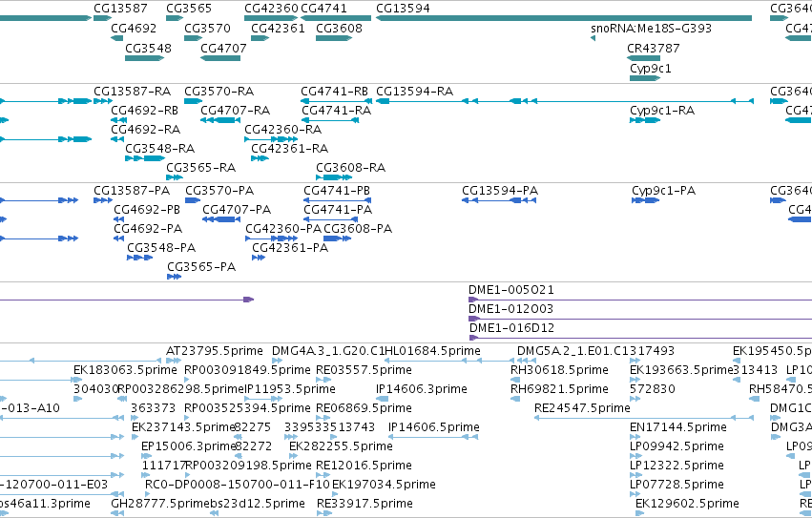Select the CG4692 gene label in top track
812x518 pixels.
click(x=134, y=29)
